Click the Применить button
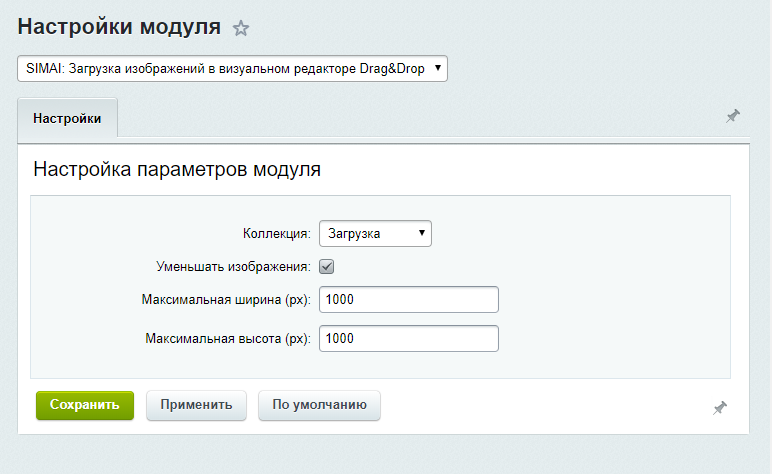This screenshot has width=772, height=474. (197, 405)
